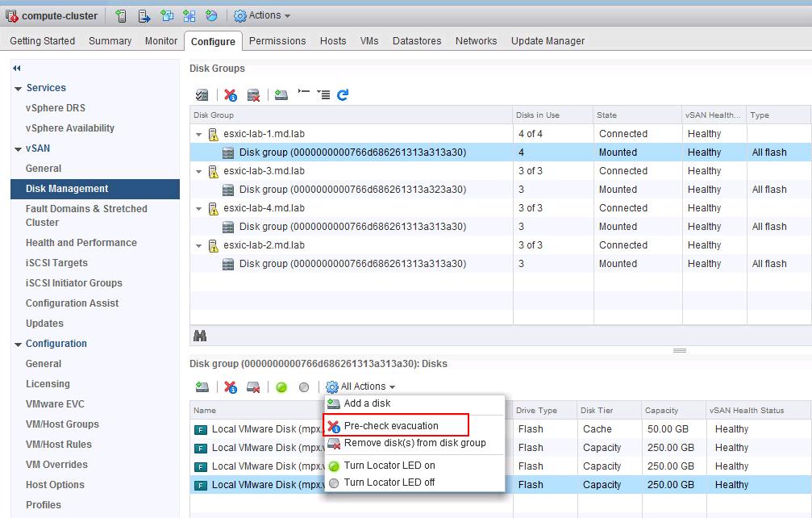This screenshot has width=812, height=518.
Task: Click the disk group icon under esxic-lab-4.md.lab
Action: coord(228,227)
